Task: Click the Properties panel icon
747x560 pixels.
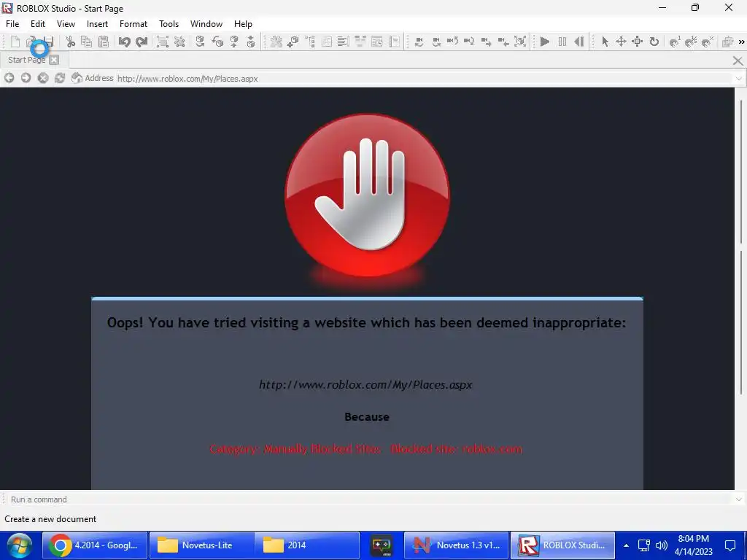Action: point(327,42)
